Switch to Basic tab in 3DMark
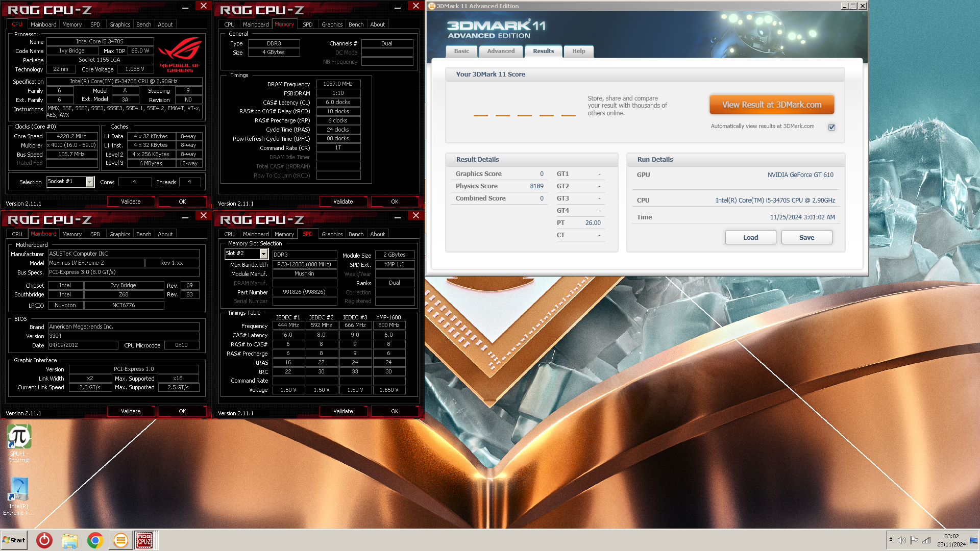980x551 pixels. [461, 51]
